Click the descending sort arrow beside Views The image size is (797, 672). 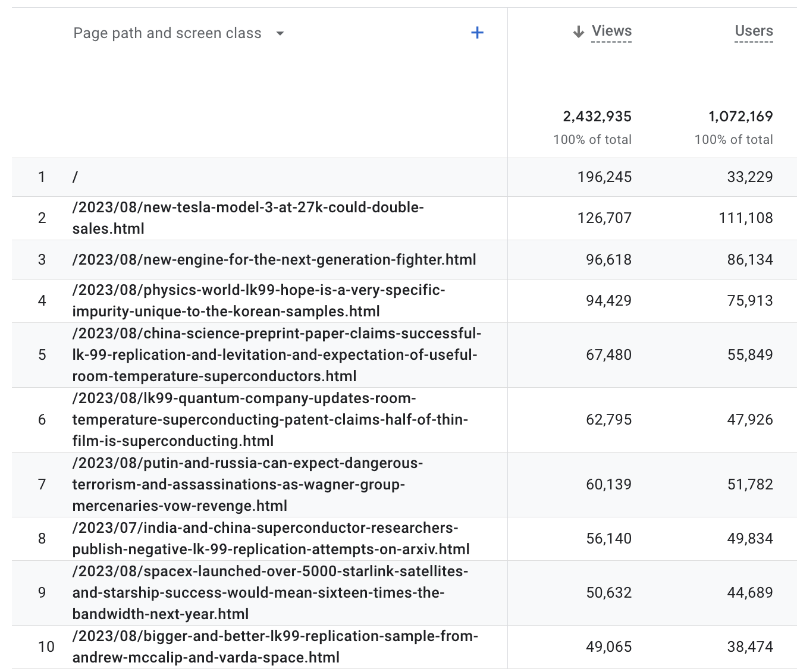point(578,32)
